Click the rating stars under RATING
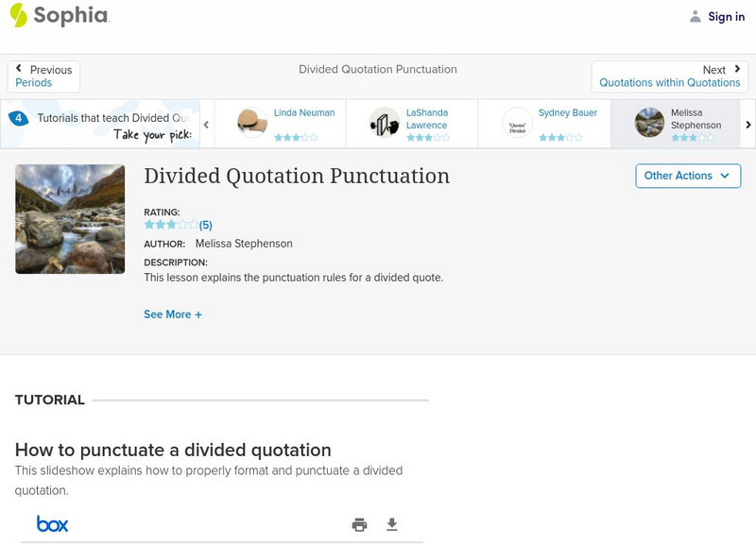 click(x=171, y=225)
